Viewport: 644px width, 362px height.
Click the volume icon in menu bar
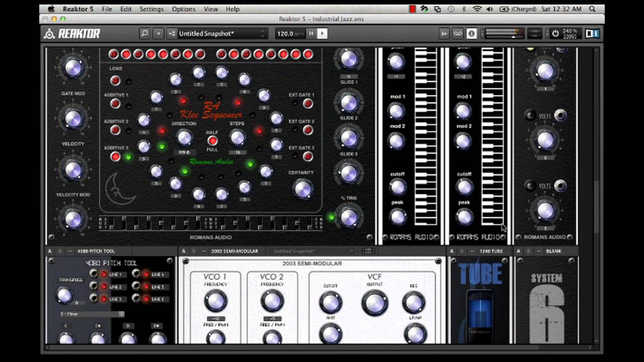click(490, 9)
